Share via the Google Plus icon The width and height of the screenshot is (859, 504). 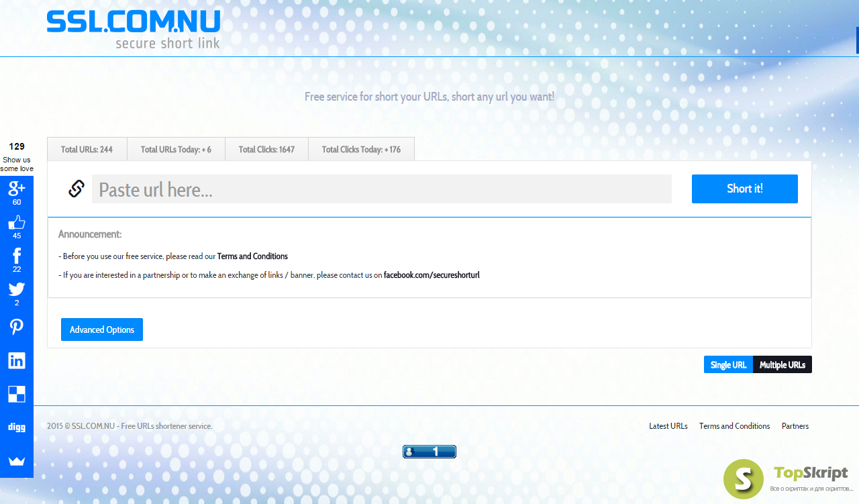pyautogui.click(x=17, y=189)
